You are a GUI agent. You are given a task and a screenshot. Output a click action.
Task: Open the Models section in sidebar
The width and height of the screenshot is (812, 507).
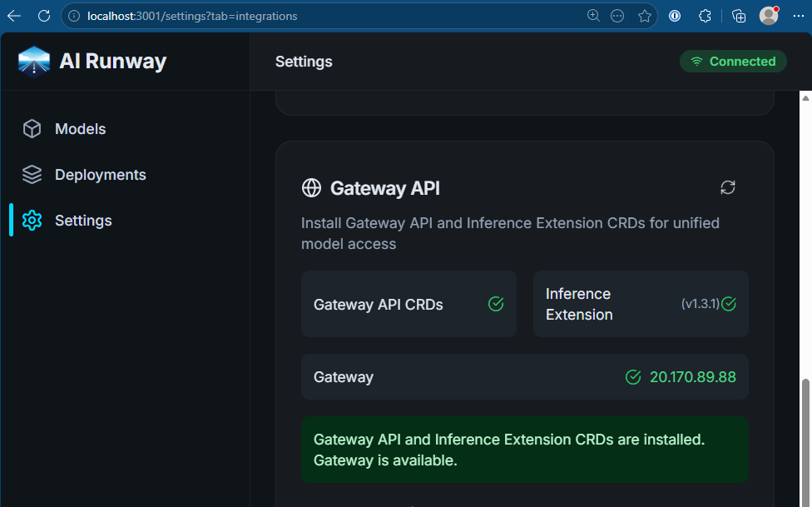(x=80, y=129)
